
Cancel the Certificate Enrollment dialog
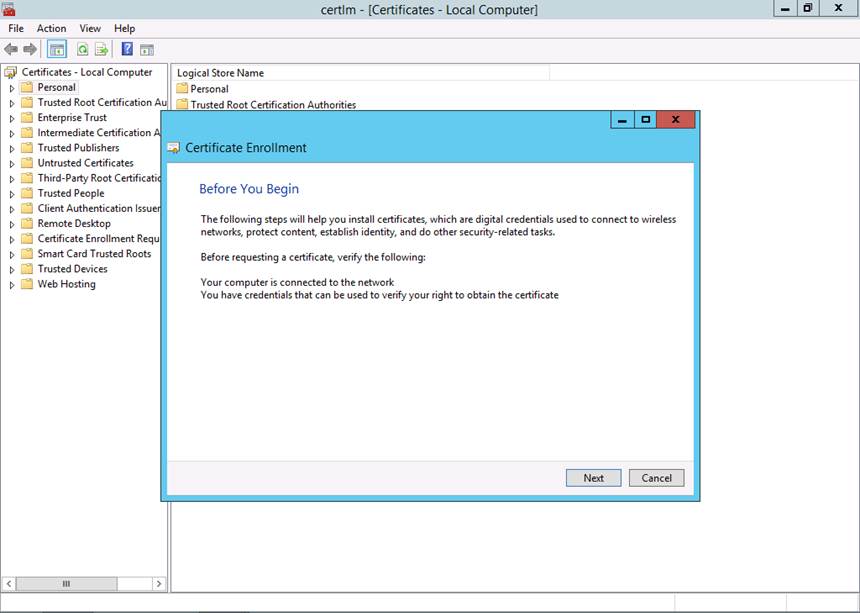tap(656, 478)
